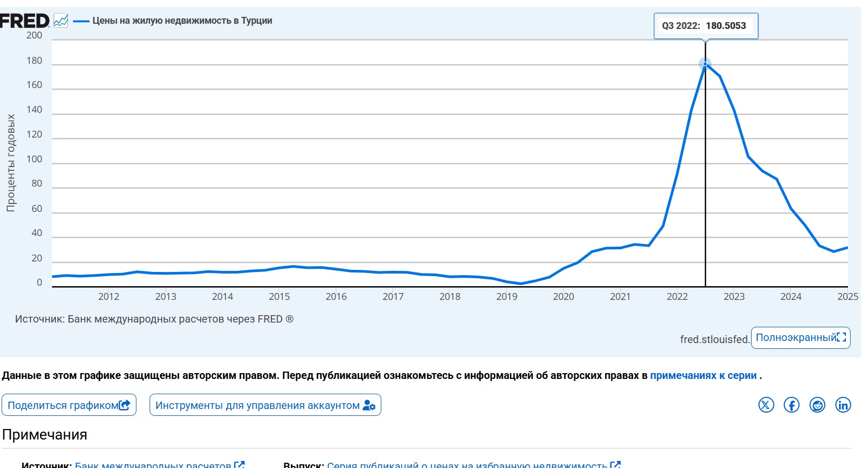Click the Q3 2022 peak data point
Screen dimensions: 868x468
pos(705,64)
